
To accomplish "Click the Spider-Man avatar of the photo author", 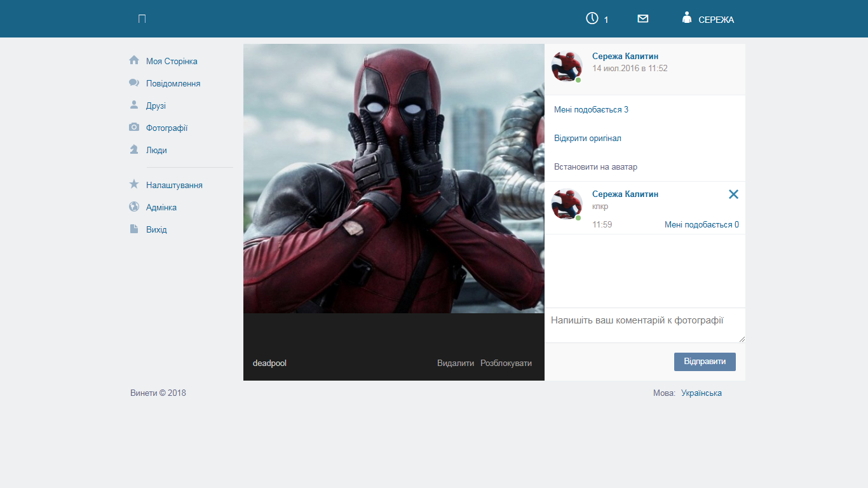I will coord(567,66).
